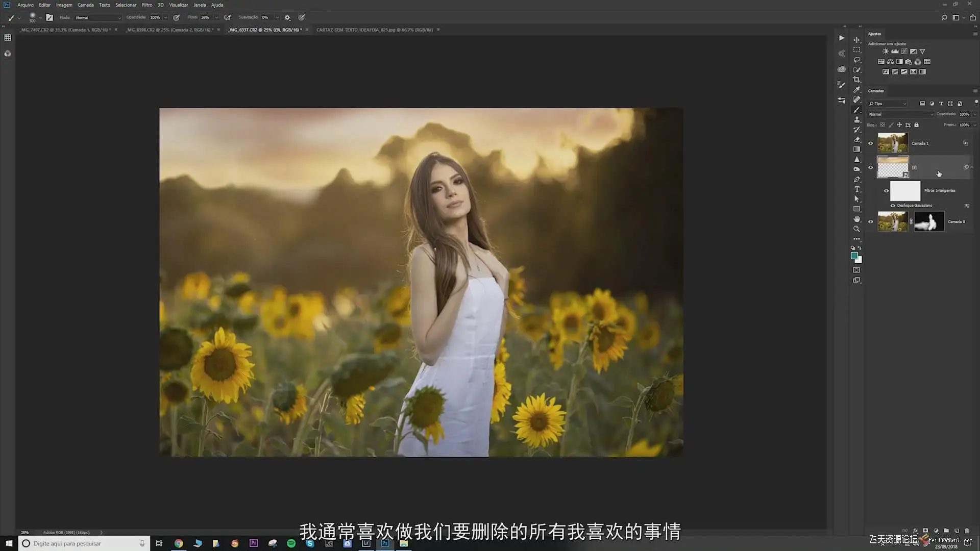Select the Lasso tool
980x551 pixels.
857,60
